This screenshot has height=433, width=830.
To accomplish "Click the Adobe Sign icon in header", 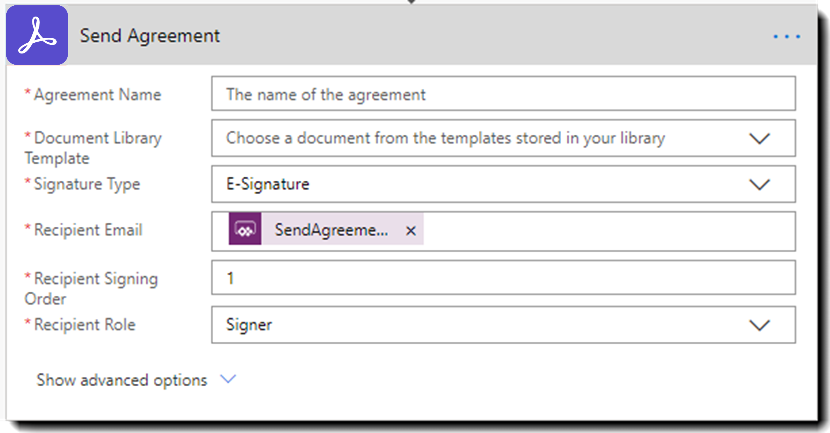I will [x=37, y=36].
